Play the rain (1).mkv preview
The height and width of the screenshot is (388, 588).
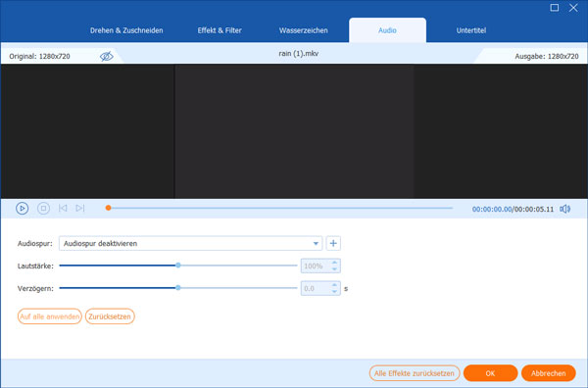point(23,208)
